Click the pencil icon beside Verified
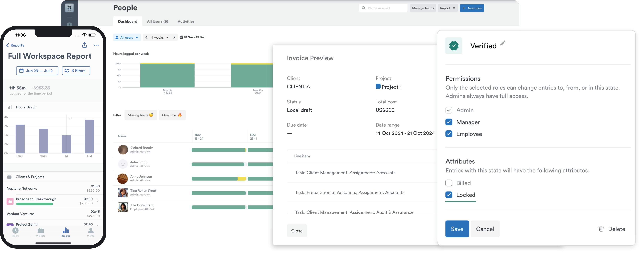 point(502,43)
